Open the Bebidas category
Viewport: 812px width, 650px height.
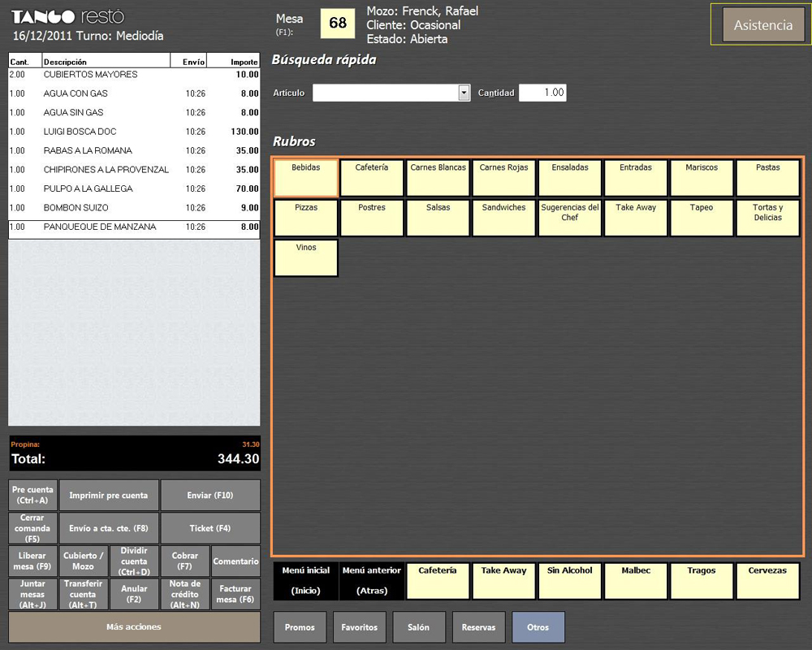pyautogui.click(x=306, y=178)
